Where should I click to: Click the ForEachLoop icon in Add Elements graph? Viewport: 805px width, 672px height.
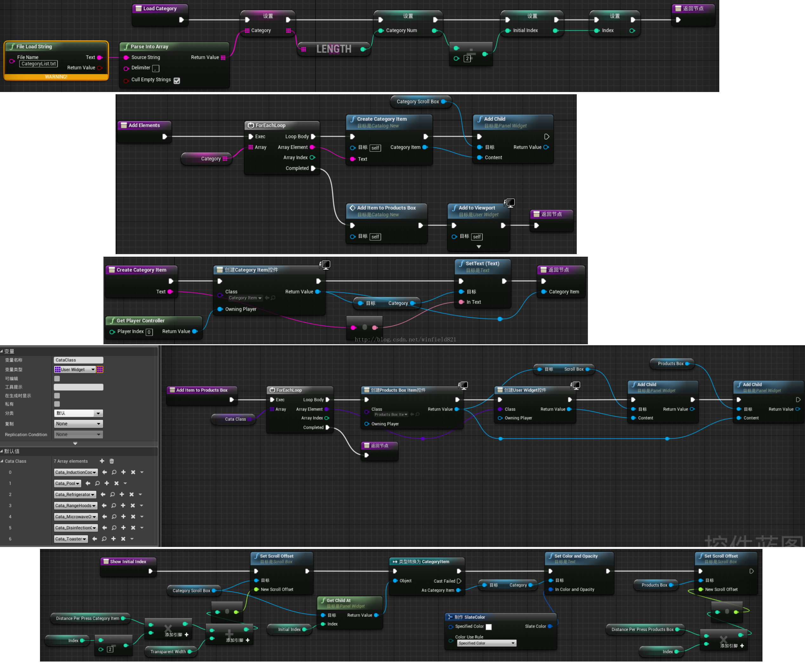(x=251, y=125)
